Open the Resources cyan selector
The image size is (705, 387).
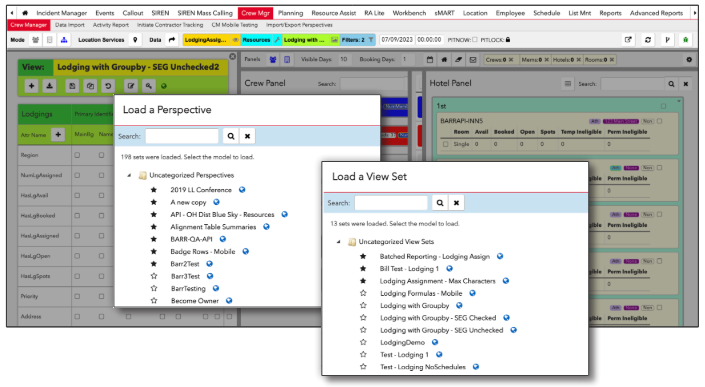click(x=261, y=40)
